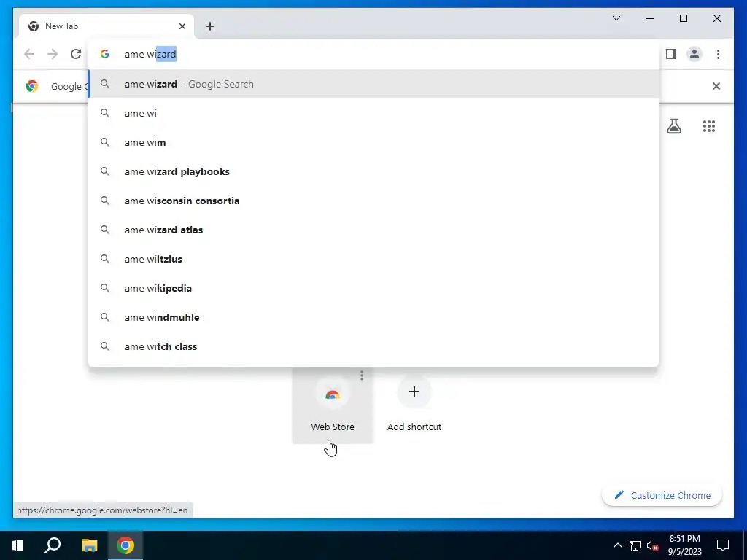The image size is (747, 560).
Task: Select the 'ame wiltzius' suggestion
Action: [x=373, y=259]
